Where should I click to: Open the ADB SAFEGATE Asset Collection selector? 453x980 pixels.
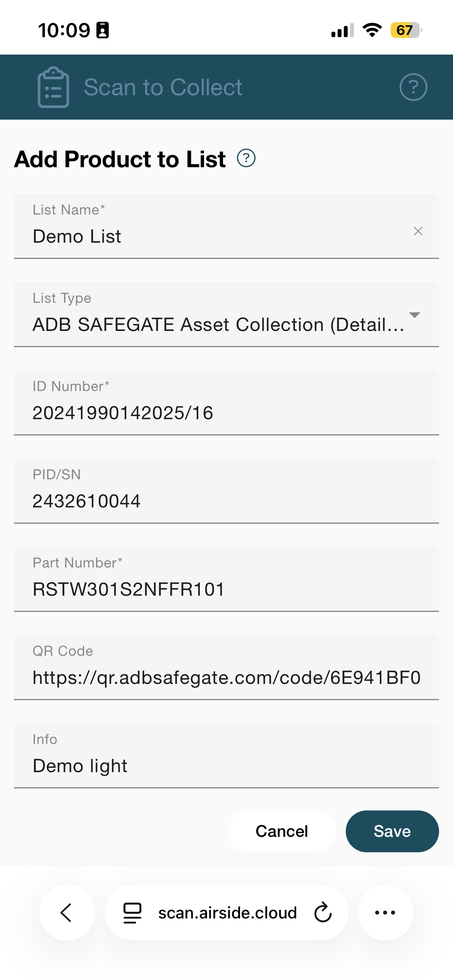(x=218, y=324)
